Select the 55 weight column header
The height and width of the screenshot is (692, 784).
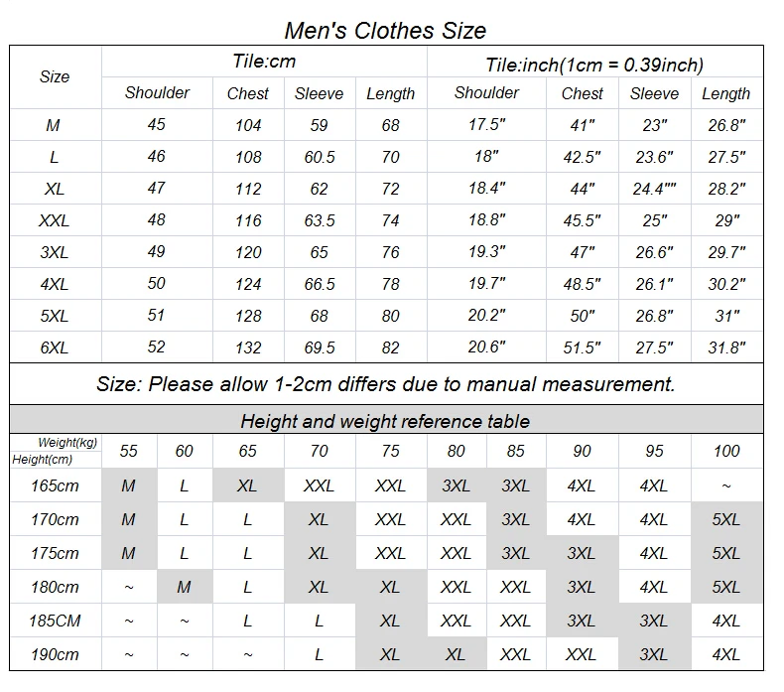pos(129,451)
